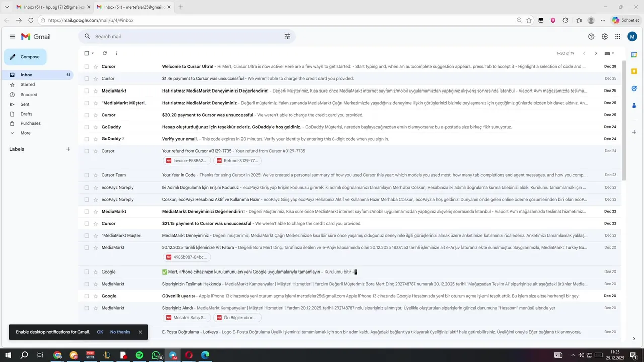The width and height of the screenshot is (644, 362).
Task: Open the Sohbet et Copilot button
Action: [x=626, y=20]
